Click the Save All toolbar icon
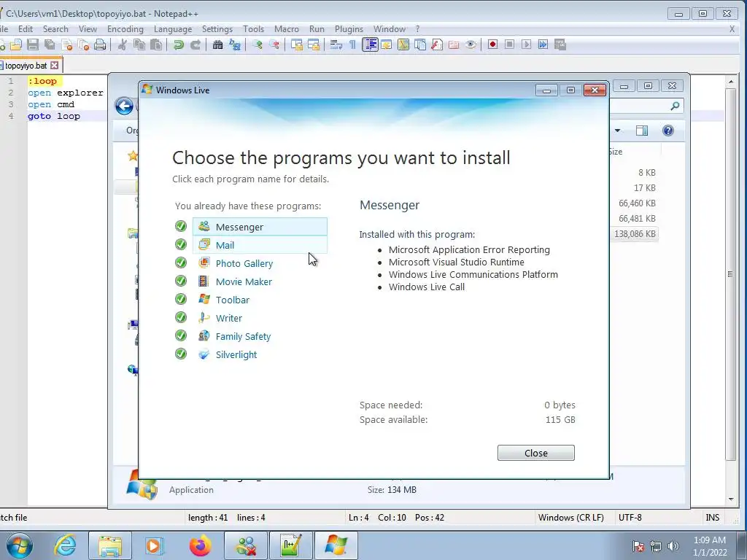 50,44
